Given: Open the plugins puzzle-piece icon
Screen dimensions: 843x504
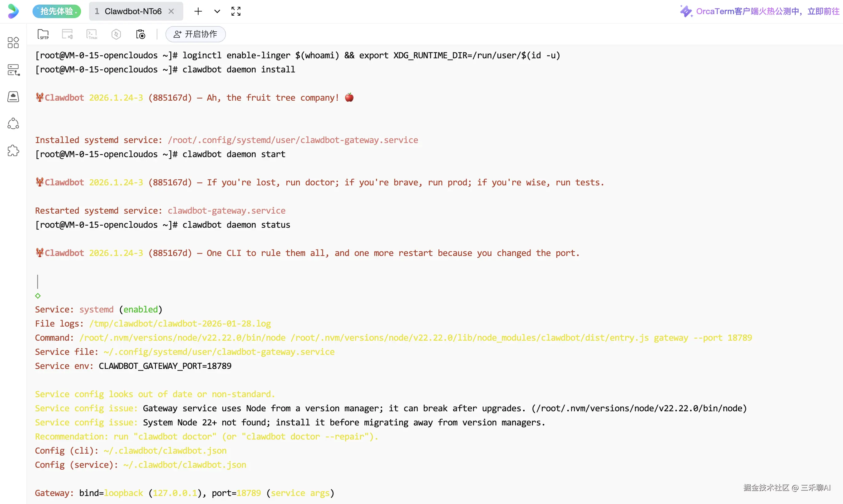Looking at the screenshot, I should [13, 150].
